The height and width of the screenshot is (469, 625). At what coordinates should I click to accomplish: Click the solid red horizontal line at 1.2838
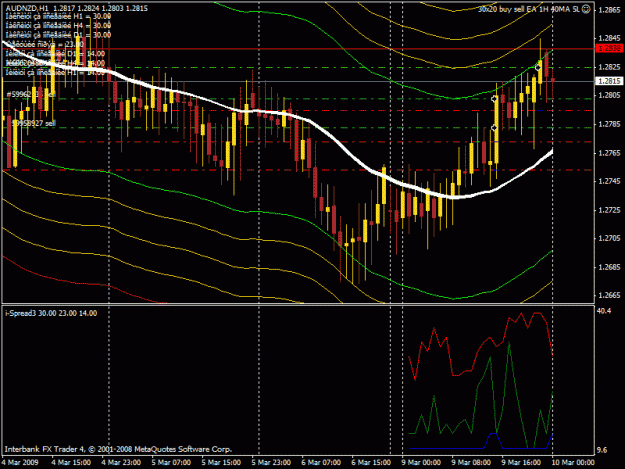(298, 49)
